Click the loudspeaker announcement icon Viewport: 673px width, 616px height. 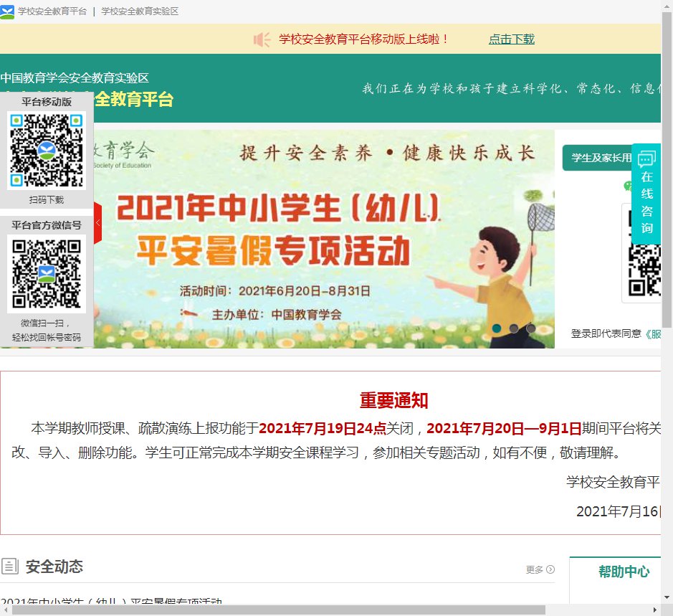point(262,39)
